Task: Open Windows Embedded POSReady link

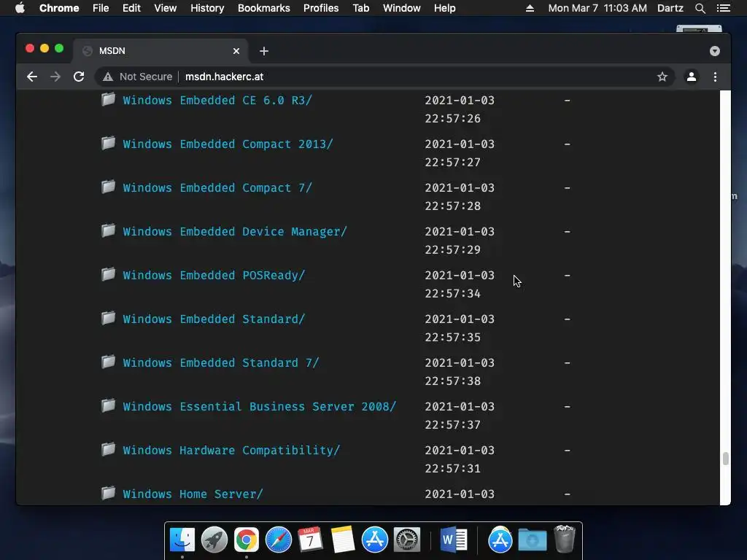Action: click(x=214, y=276)
